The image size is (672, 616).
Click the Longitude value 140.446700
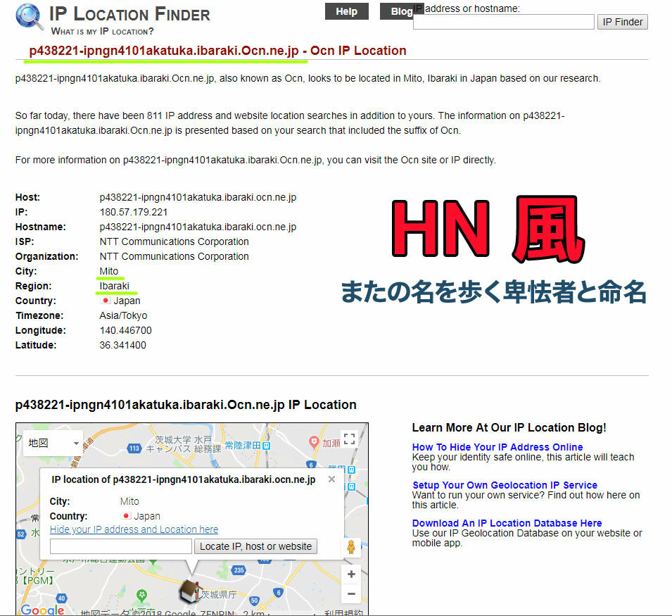pyautogui.click(x=125, y=330)
